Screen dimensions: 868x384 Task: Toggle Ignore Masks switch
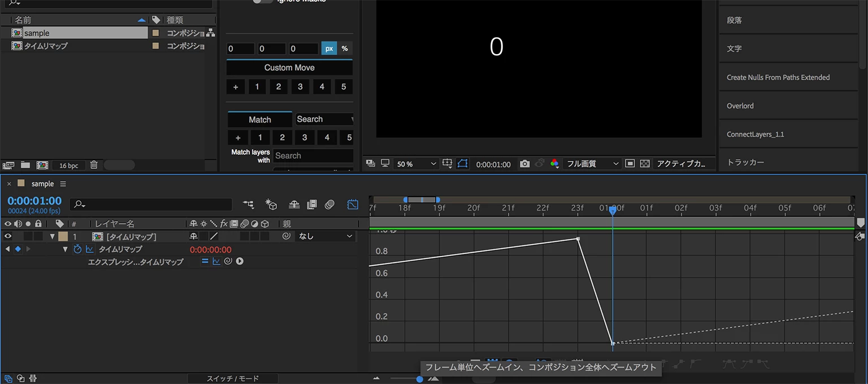pos(263,1)
